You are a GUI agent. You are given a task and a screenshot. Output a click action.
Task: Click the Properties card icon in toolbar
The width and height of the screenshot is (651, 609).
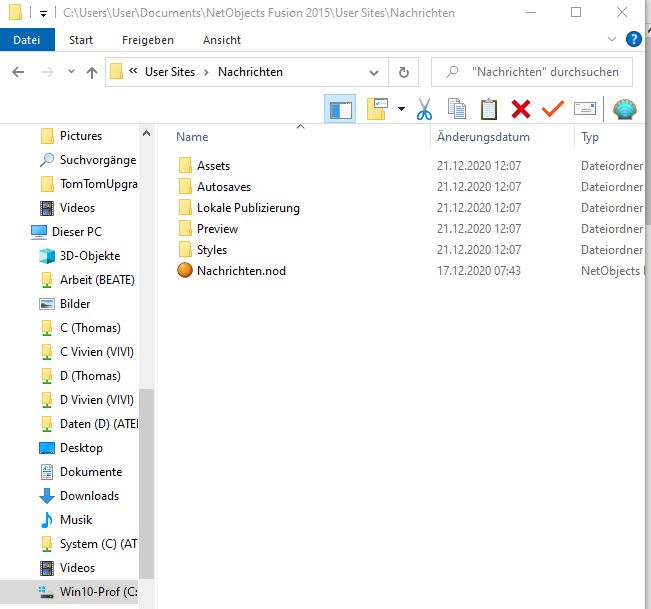[585, 109]
